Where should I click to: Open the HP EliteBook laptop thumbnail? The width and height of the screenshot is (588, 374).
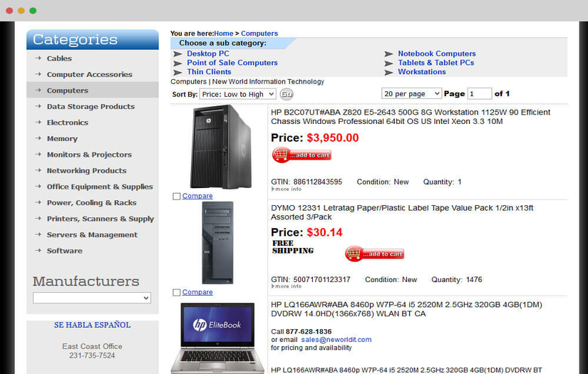tap(218, 338)
